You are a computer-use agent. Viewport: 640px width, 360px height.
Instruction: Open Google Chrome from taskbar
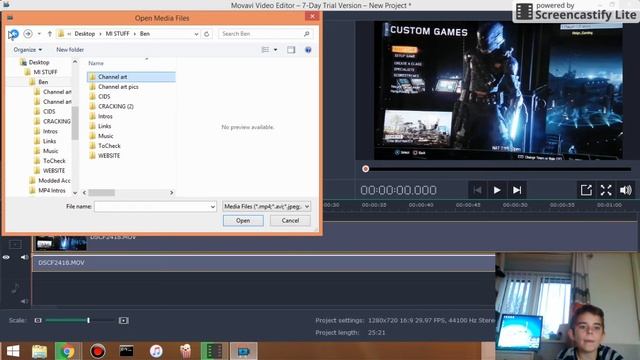click(68, 351)
